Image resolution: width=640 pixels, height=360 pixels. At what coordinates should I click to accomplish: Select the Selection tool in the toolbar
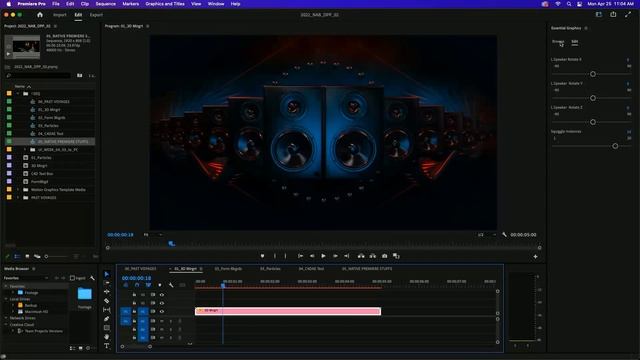coord(107,274)
